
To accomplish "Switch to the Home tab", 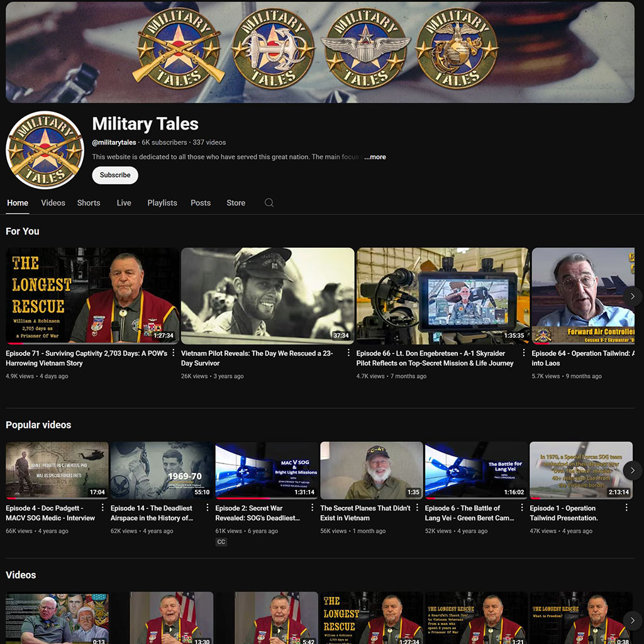I will click(x=18, y=203).
